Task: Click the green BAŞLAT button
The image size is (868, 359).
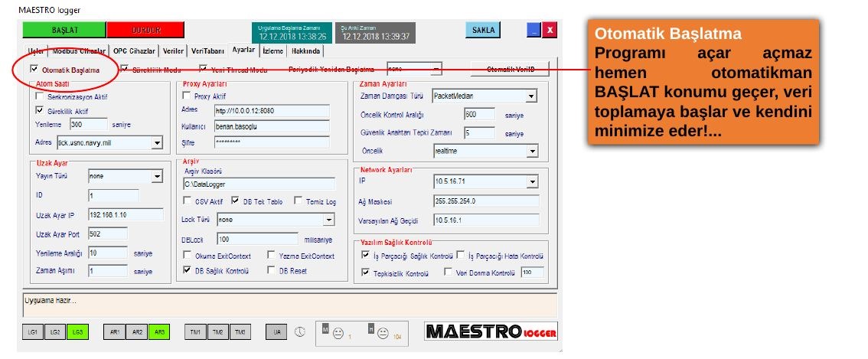Action: pos(64,30)
